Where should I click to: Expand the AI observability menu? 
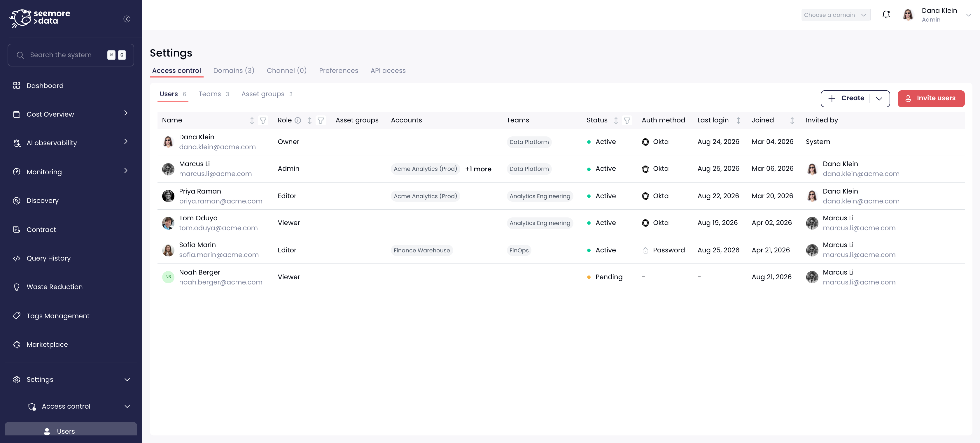pos(125,141)
